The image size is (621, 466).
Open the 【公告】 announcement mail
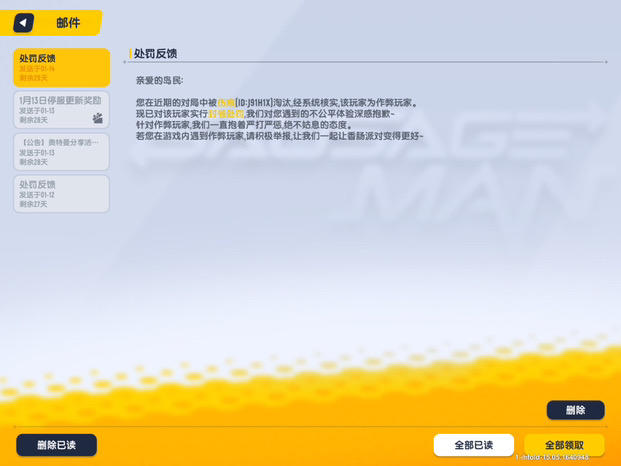(62, 152)
